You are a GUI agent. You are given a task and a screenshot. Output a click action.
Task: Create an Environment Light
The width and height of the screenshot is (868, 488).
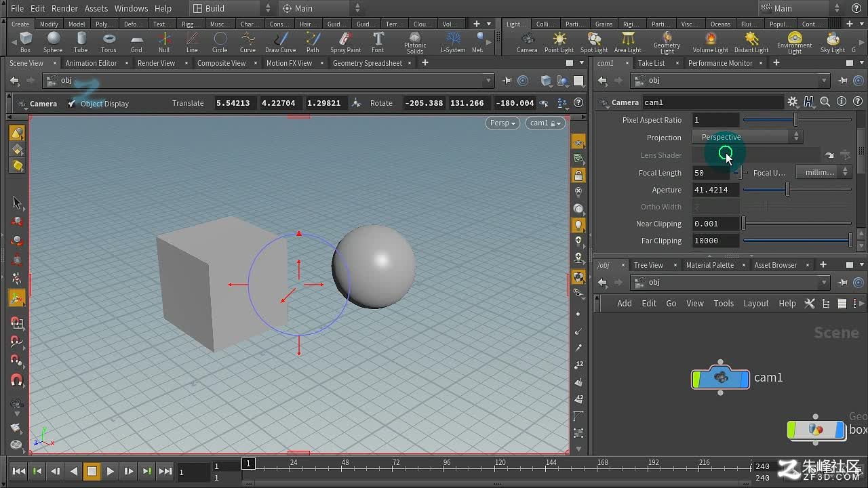point(795,43)
